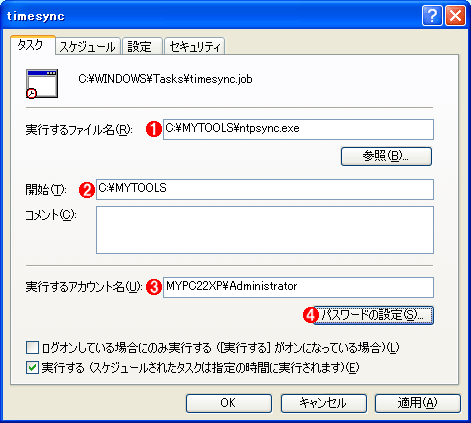471x423 pixels.
Task: Uncheck the 実行する scheduled task checkbox
Action: (x=32, y=368)
